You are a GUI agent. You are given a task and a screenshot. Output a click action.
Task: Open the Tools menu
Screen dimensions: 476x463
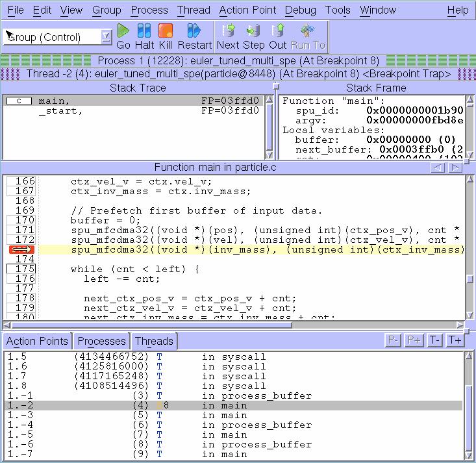[x=338, y=10]
